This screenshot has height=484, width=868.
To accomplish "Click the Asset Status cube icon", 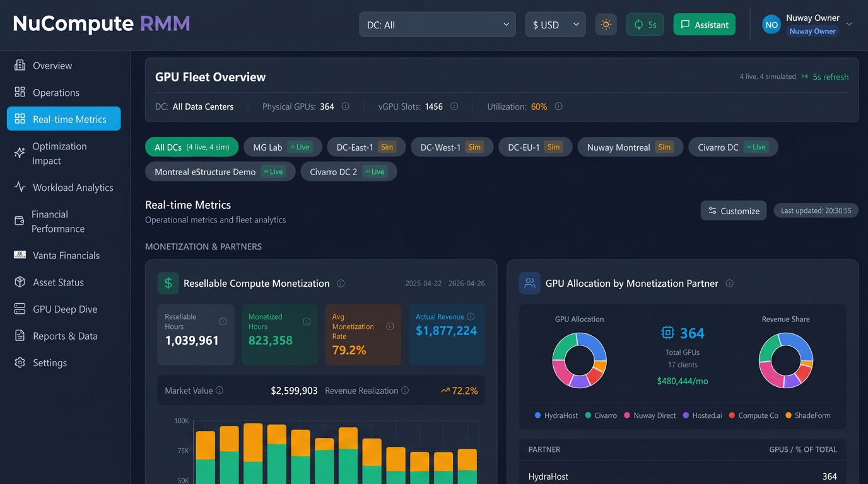I will (x=20, y=282).
